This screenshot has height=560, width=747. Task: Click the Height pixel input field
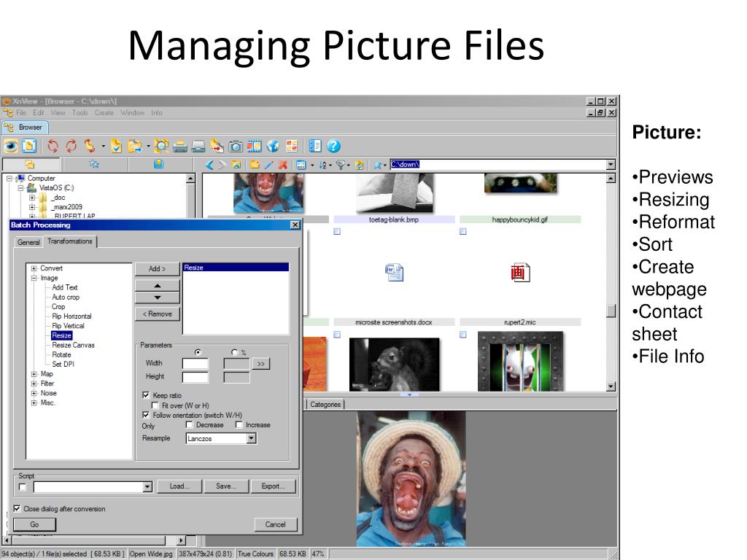tap(196, 377)
